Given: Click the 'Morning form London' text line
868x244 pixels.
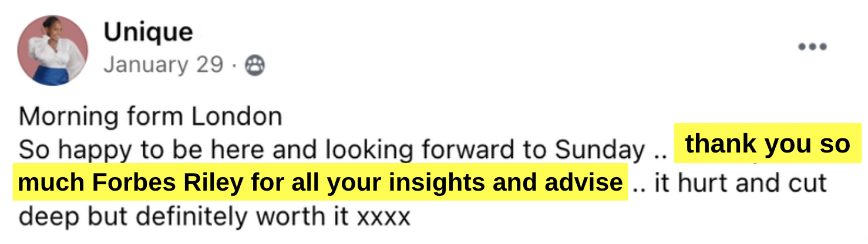Looking at the screenshot, I should pyautogui.click(x=150, y=117).
